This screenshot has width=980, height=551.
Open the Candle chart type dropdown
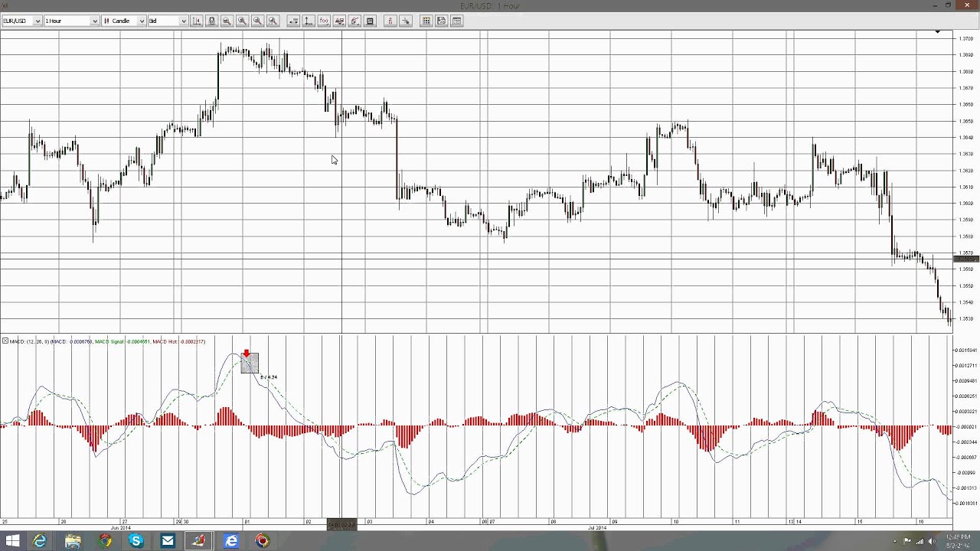click(123, 21)
